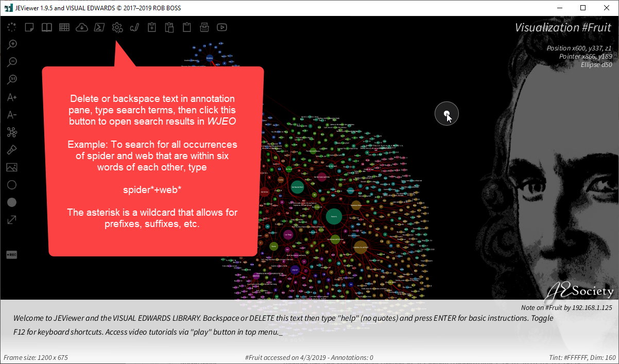Click the blank clipboard icon
Screen dimensions: 619x364
tap(186, 27)
